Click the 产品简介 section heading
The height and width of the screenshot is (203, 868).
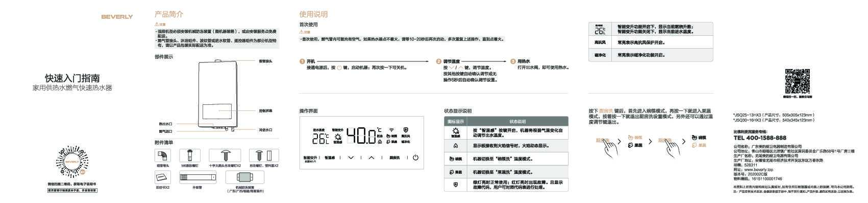(x=169, y=14)
